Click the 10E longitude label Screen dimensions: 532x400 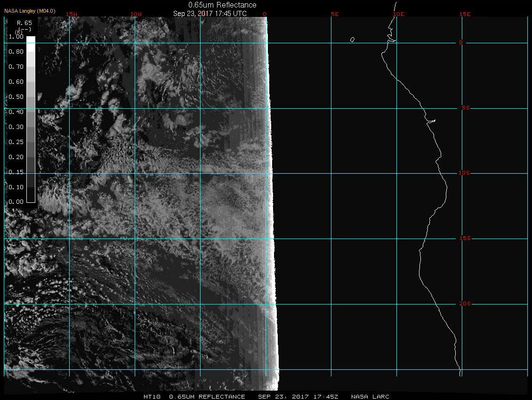pyautogui.click(x=399, y=14)
